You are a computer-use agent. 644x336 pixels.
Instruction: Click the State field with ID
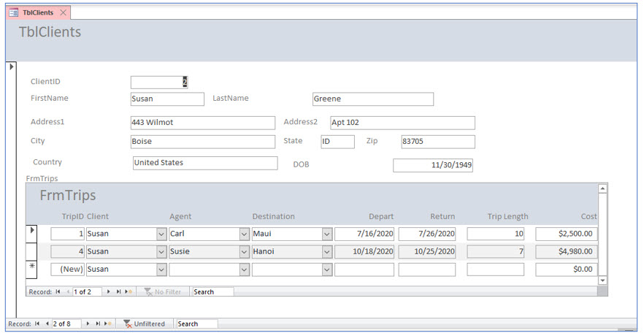[x=337, y=142]
